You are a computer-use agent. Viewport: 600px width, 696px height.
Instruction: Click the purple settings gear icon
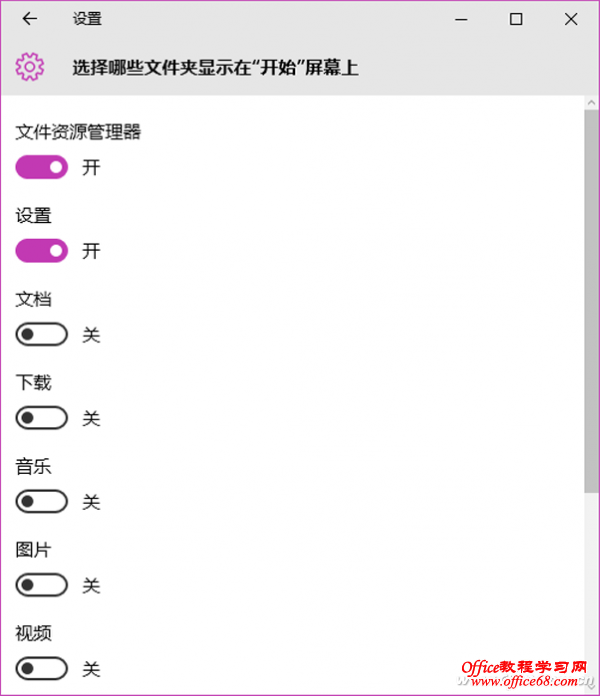[30, 67]
